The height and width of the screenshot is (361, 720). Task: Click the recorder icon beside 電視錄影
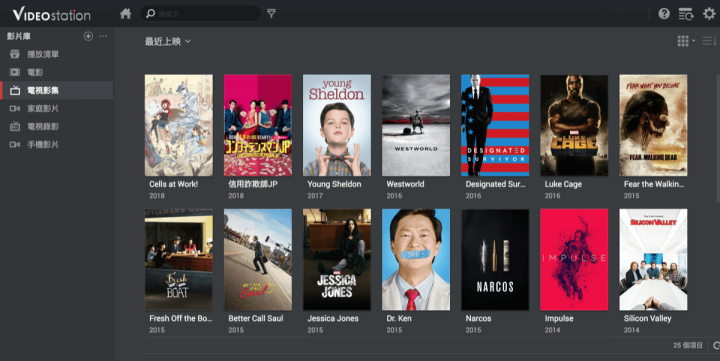click(x=15, y=126)
